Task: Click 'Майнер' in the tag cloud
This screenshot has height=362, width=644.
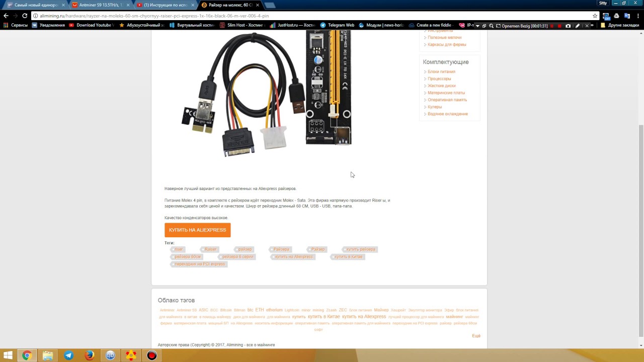Action: [x=381, y=310]
